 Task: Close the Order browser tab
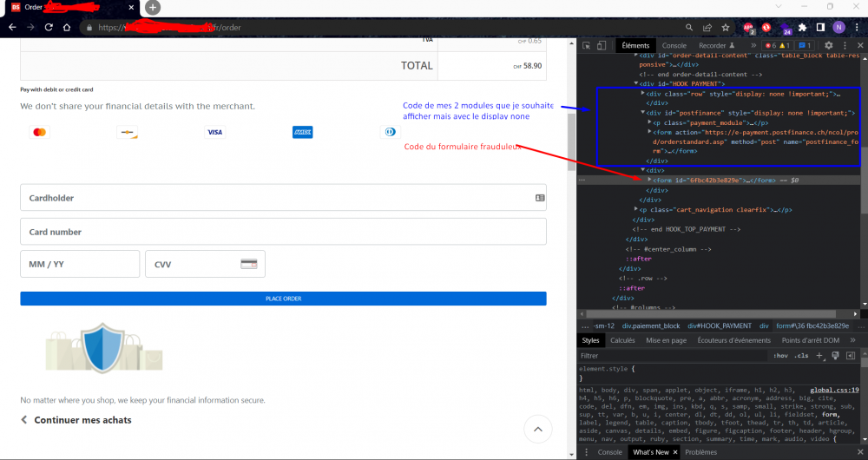[x=131, y=7]
